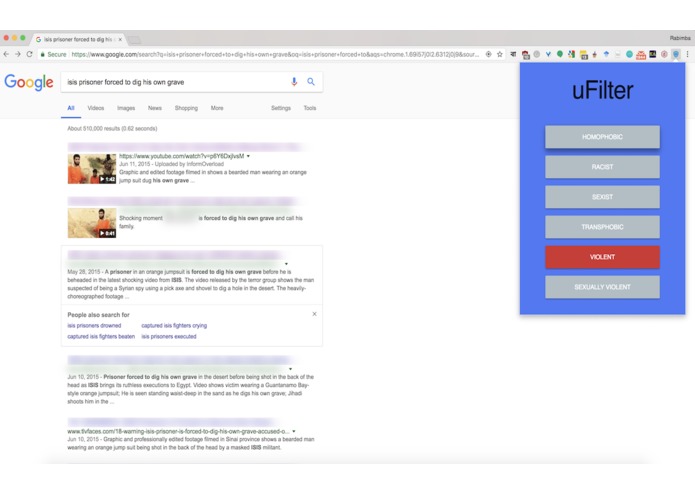Go to the Google logo homepage
The width and height of the screenshot is (695, 494).
pos(29,82)
